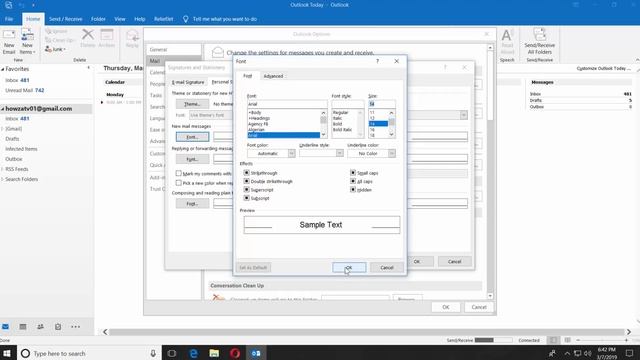This screenshot has height=360, width=640.
Task: Open Task View on taskbar
Action: [172, 353]
